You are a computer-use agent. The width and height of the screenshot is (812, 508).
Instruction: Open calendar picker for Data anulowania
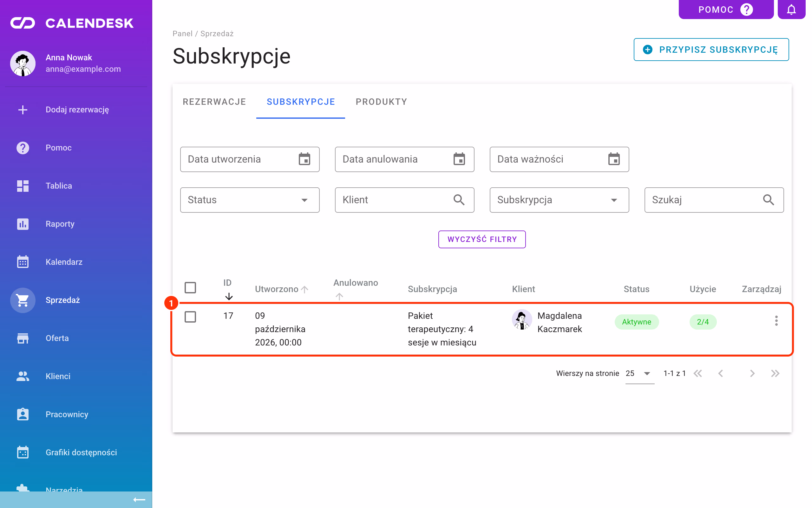click(x=459, y=159)
